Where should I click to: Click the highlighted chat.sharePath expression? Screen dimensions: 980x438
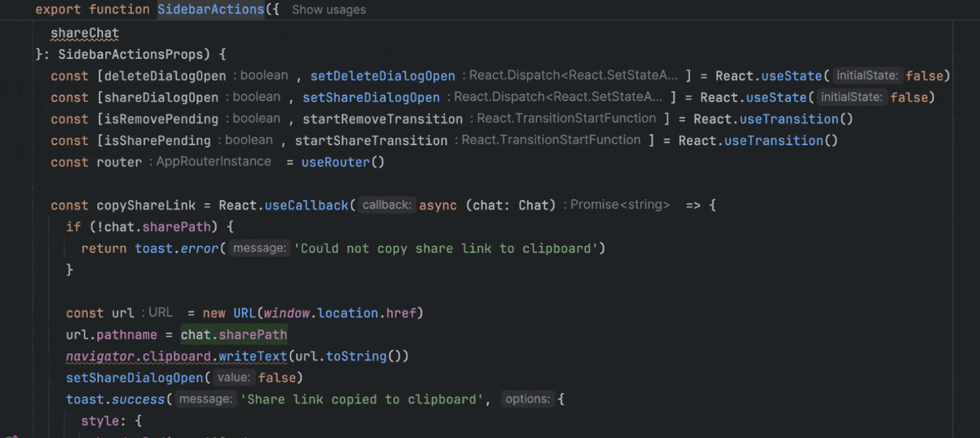(x=234, y=334)
